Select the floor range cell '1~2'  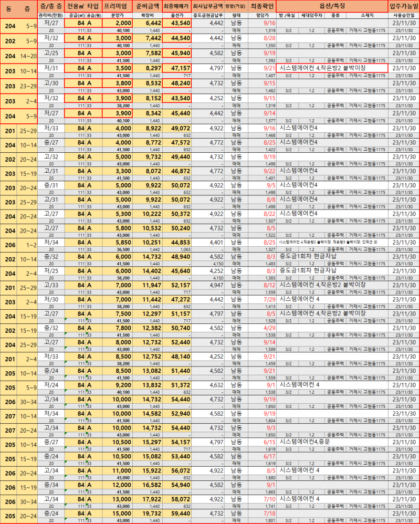tap(31, 245)
